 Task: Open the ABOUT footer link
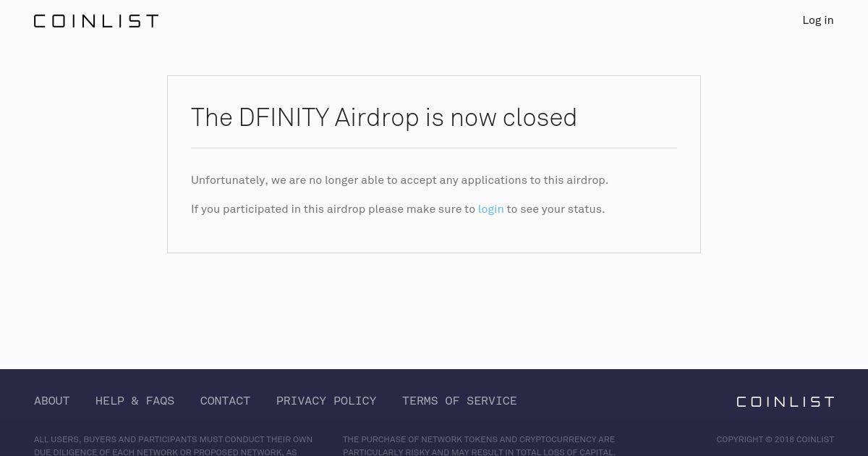point(52,401)
